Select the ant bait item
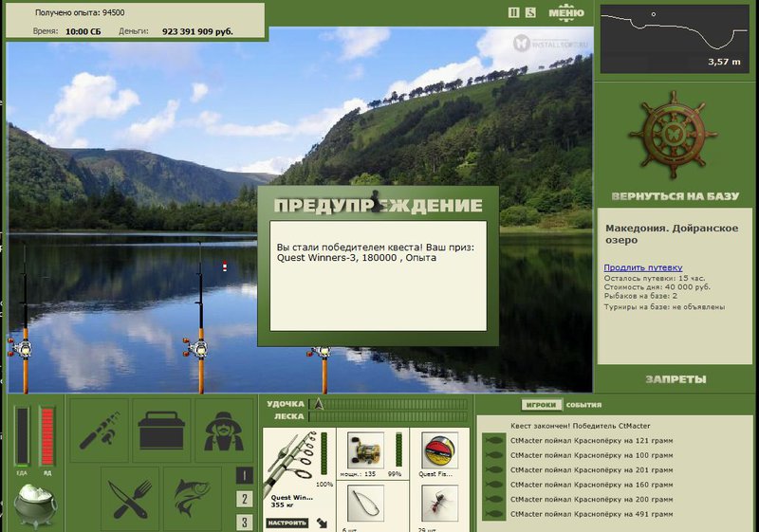Image resolution: width=759 pixels, height=532 pixels. [439, 504]
